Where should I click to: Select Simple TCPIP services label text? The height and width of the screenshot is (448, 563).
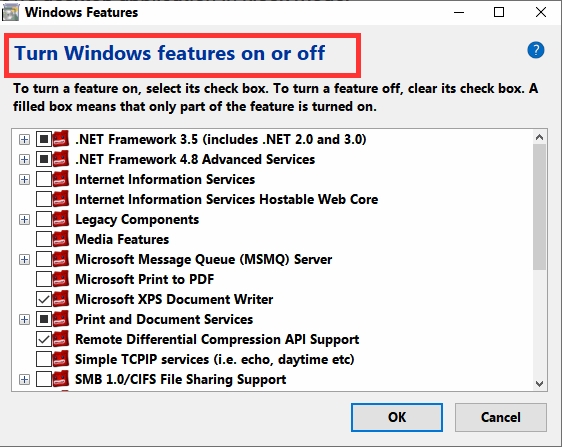click(215, 359)
